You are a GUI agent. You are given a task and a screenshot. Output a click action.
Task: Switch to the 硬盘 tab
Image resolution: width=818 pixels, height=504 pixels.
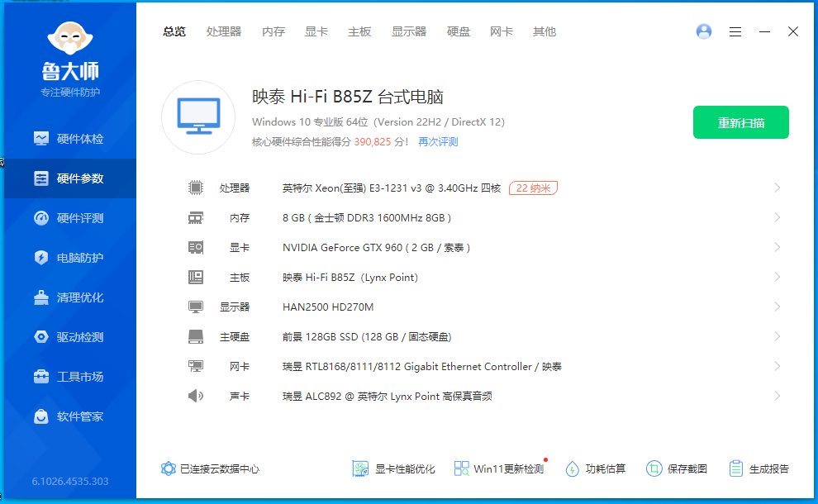coord(459,31)
